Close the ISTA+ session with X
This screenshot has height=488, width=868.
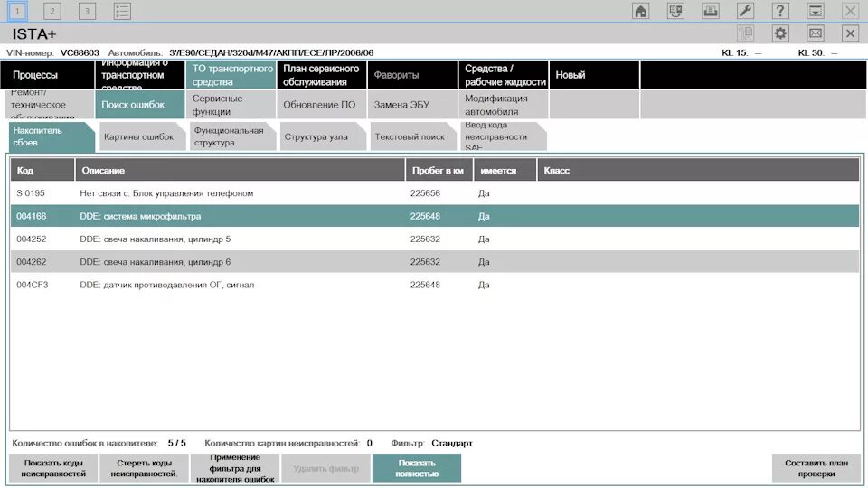(x=850, y=33)
